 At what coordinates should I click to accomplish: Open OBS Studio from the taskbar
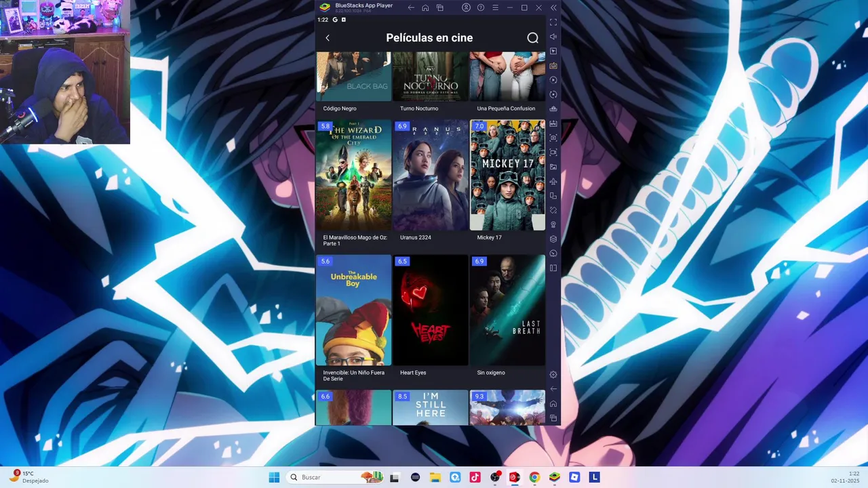[x=495, y=477]
